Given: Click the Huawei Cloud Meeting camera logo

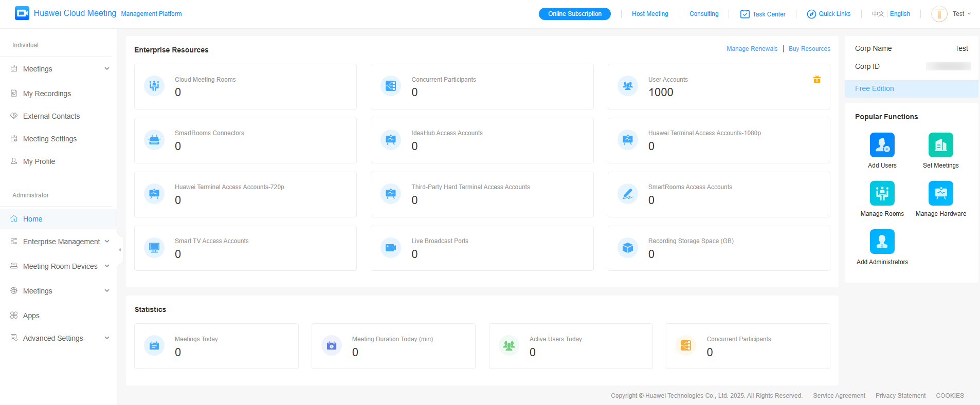Looking at the screenshot, I should pyautogui.click(x=22, y=13).
